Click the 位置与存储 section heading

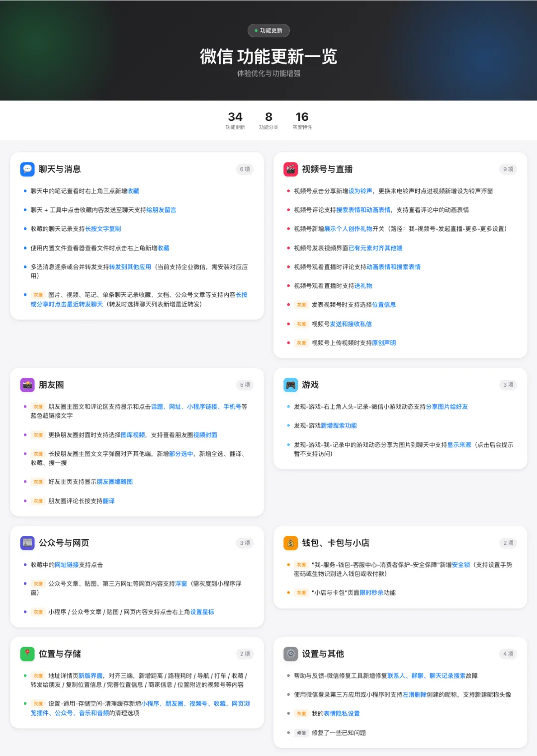(60, 654)
